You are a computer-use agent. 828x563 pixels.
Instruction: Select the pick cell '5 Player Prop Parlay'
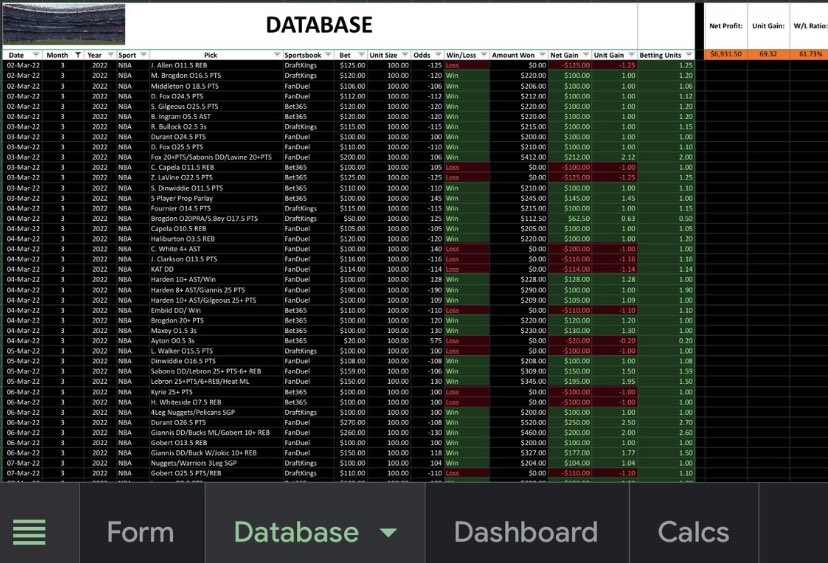215,198
